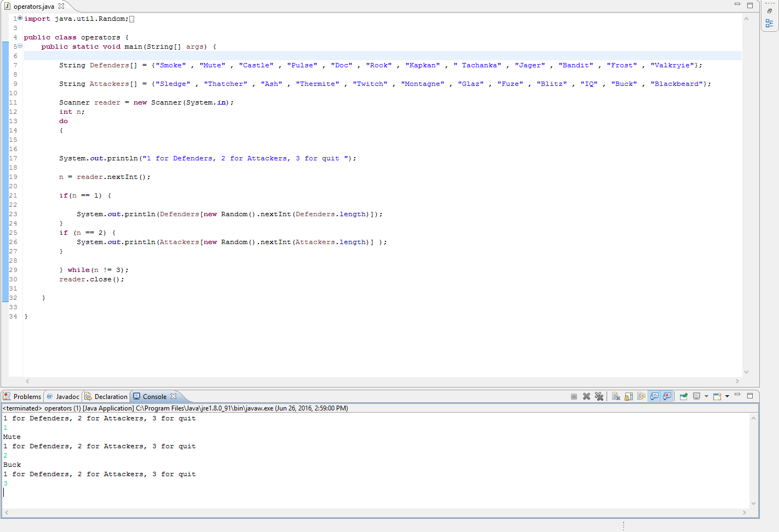This screenshot has height=532, width=779.
Task: Restore the minimized side view stack
Action: pyautogui.click(x=770, y=11)
